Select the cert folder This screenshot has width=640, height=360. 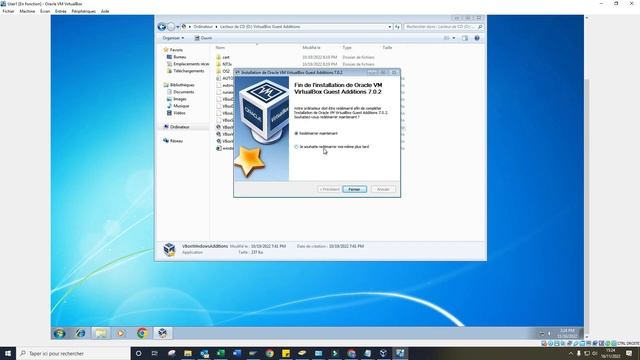point(223,57)
